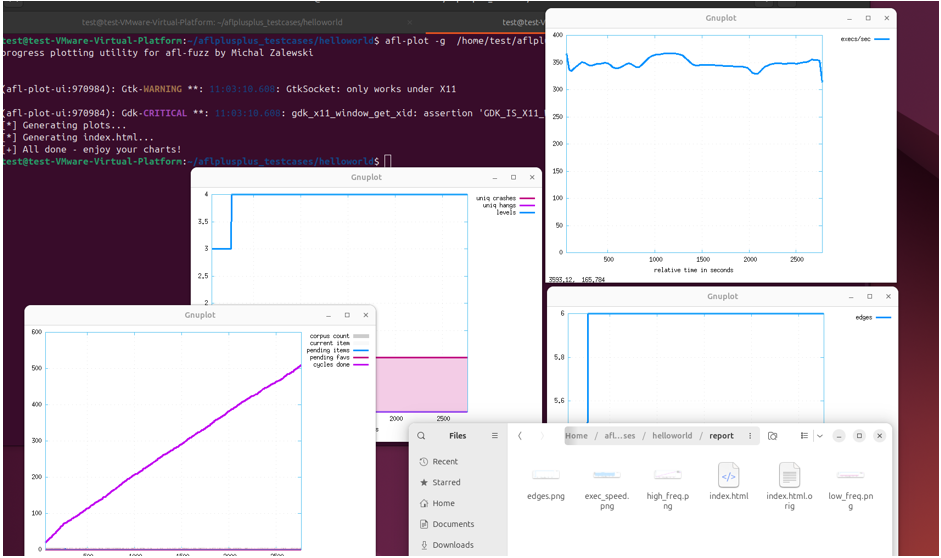
Task: Expand the view options chevron dropdown
Action: pyautogui.click(x=820, y=436)
